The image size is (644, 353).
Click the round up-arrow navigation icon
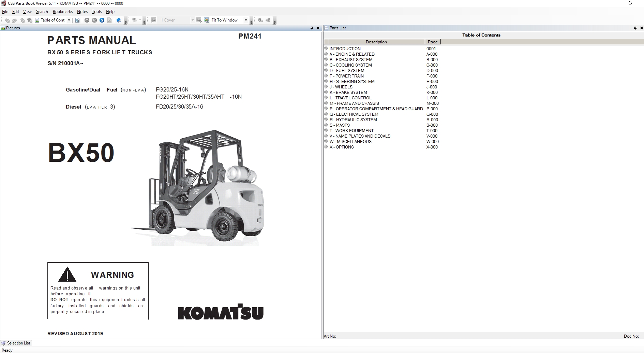(87, 20)
